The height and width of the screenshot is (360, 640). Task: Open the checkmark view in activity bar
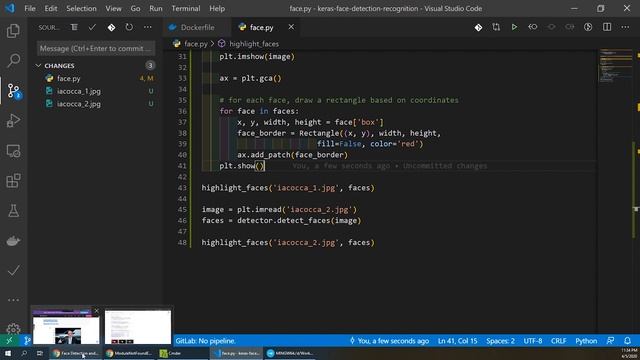pyautogui.click(x=13, y=271)
